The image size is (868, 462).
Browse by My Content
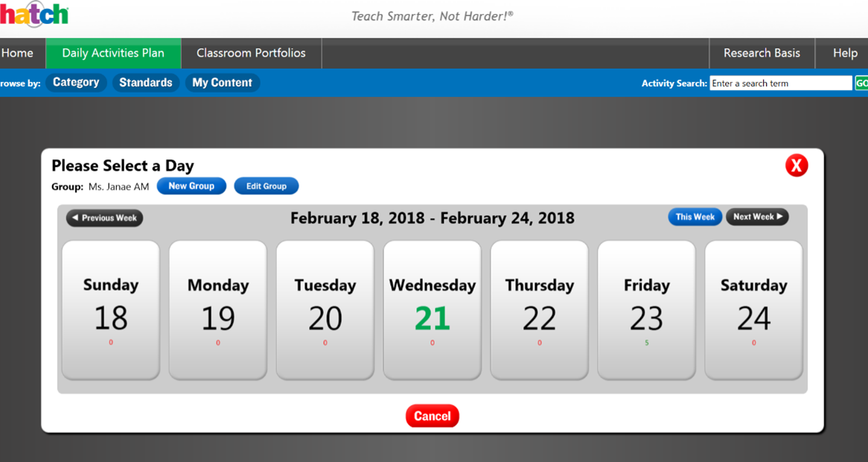222,83
